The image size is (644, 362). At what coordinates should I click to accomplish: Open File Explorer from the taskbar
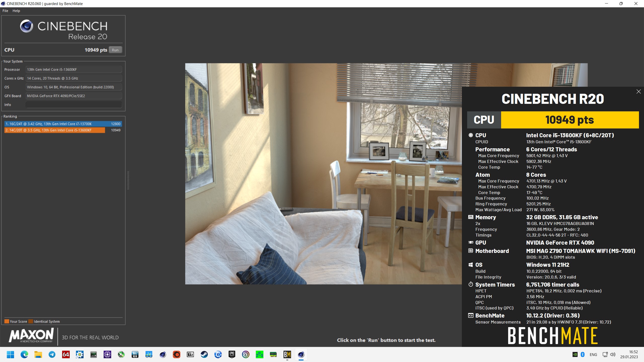(38, 354)
